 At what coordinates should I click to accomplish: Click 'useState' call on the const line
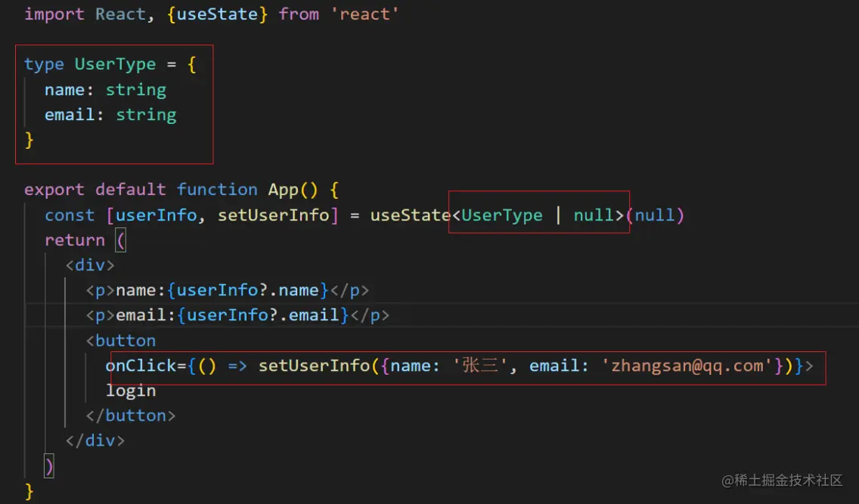click(x=411, y=215)
